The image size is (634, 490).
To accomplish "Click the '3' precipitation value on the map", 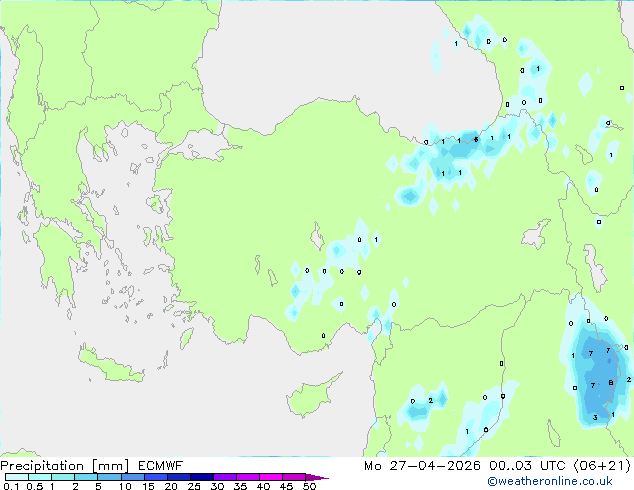I will click(595, 418).
